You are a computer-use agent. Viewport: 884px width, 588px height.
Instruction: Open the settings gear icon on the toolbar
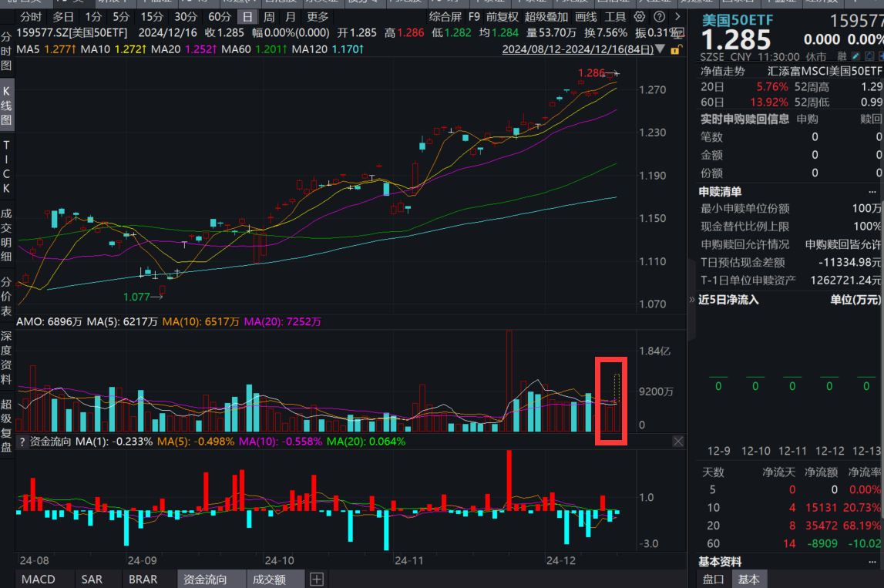pos(639,16)
